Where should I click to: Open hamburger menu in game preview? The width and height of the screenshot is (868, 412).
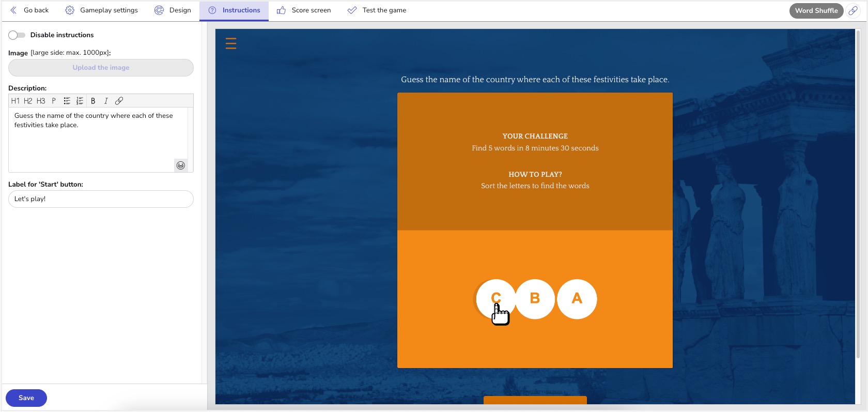point(231,43)
